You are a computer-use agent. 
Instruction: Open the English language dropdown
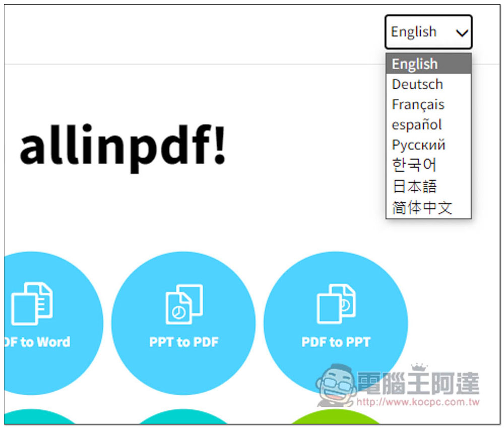[x=428, y=32]
